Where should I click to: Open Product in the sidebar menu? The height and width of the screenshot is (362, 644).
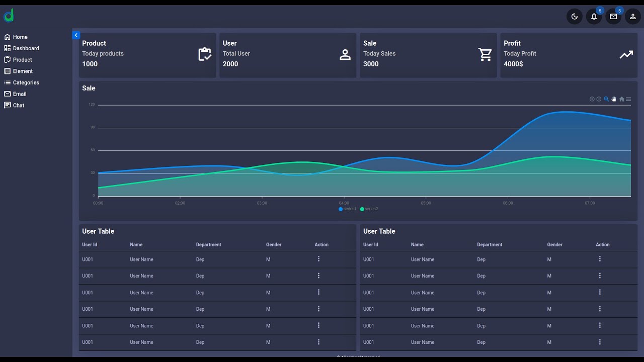tap(18, 60)
